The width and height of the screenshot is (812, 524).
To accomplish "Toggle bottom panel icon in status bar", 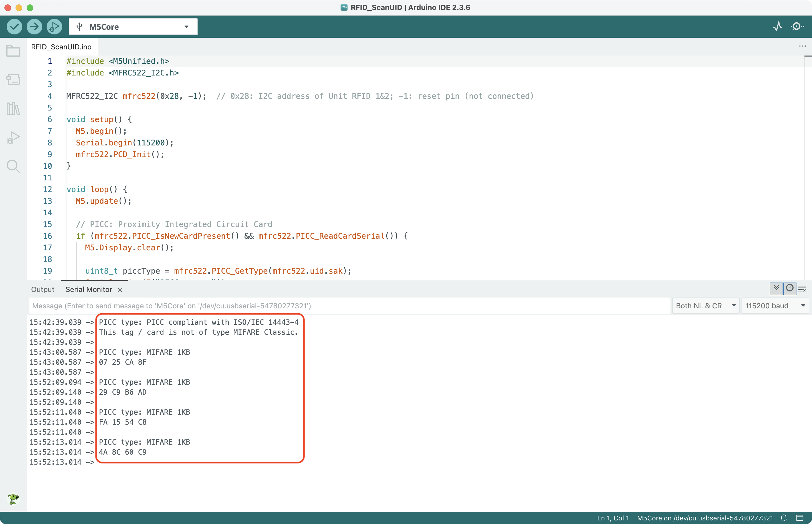I will pyautogui.click(x=800, y=518).
